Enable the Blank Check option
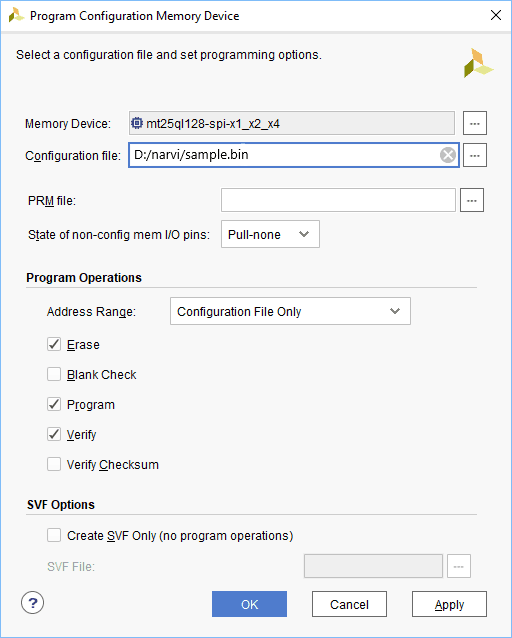The width and height of the screenshot is (512, 638). pyautogui.click(x=54, y=374)
